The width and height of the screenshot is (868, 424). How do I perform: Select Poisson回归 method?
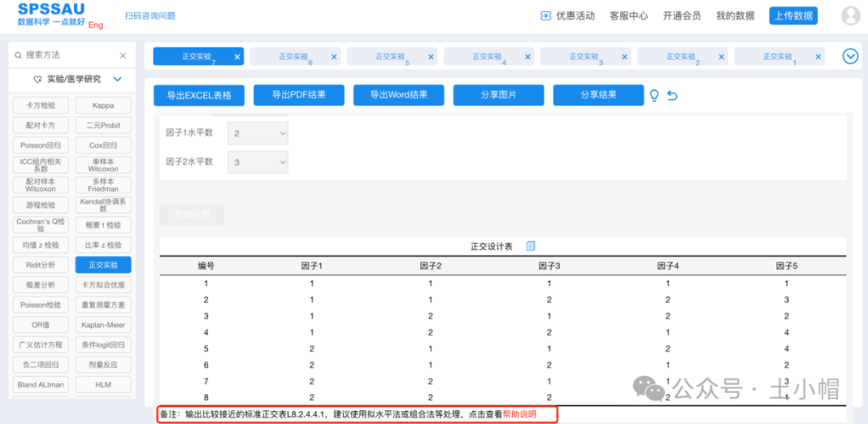coord(41,145)
